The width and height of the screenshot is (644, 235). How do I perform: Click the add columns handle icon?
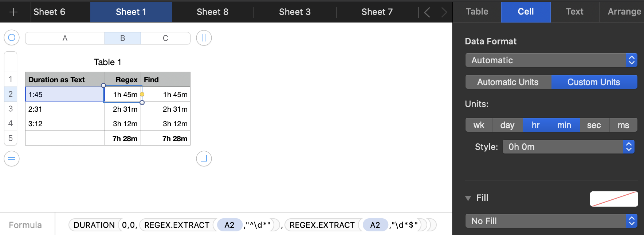(204, 38)
